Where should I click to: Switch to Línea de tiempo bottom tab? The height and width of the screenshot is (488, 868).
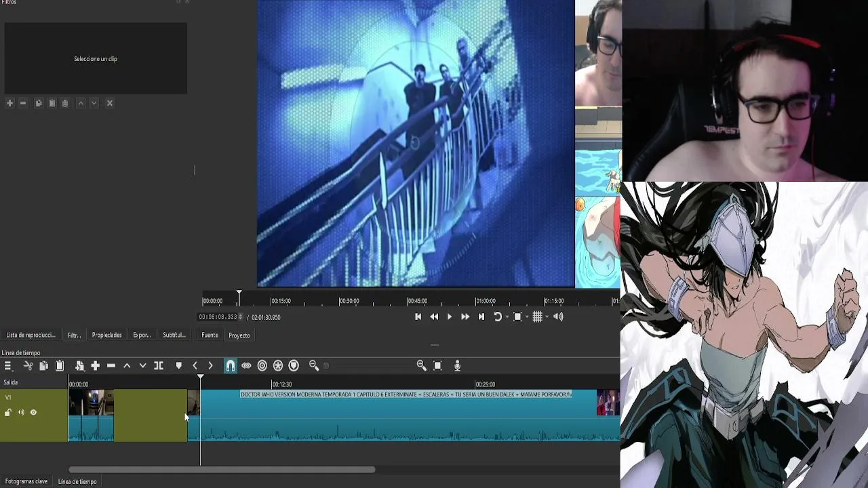tap(77, 481)
